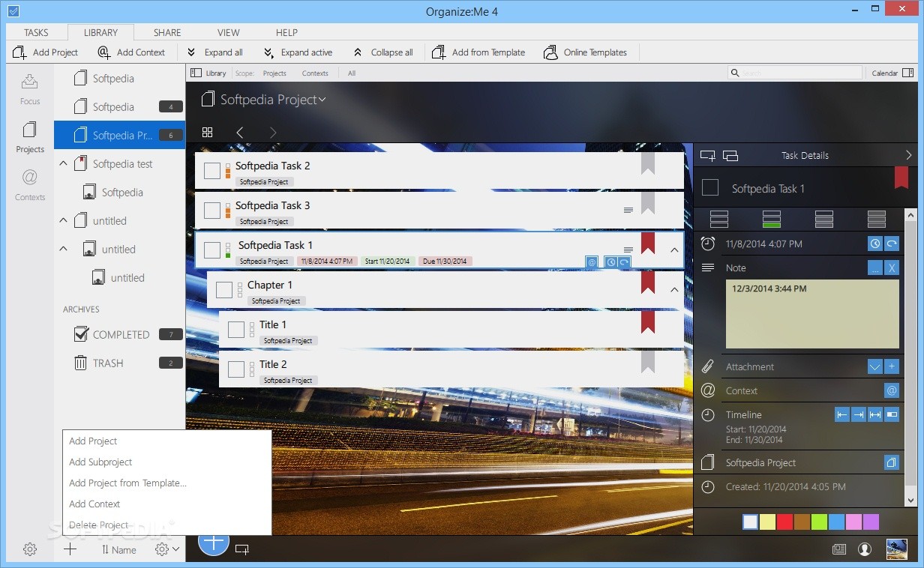
Task: Click the context @ button on Softpedia Task 1 row
Action: click(592, 262)
